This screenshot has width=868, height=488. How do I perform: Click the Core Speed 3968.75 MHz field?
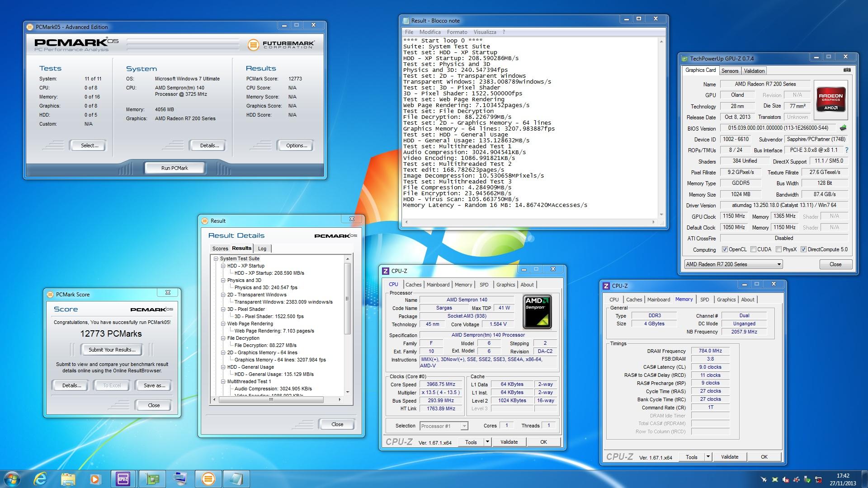click(441, 385)
